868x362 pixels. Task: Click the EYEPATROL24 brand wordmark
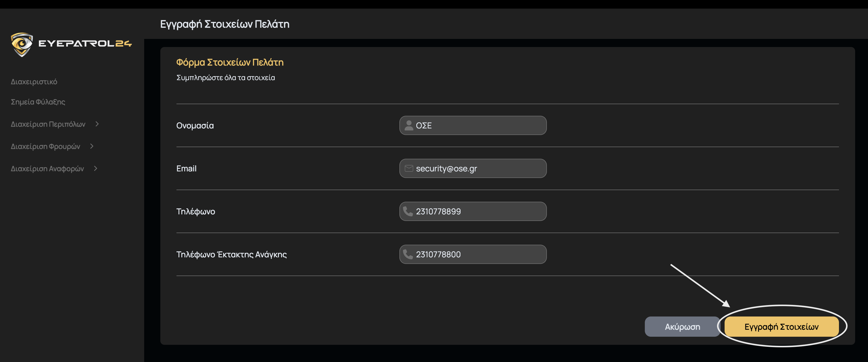[x=85, y=43]
